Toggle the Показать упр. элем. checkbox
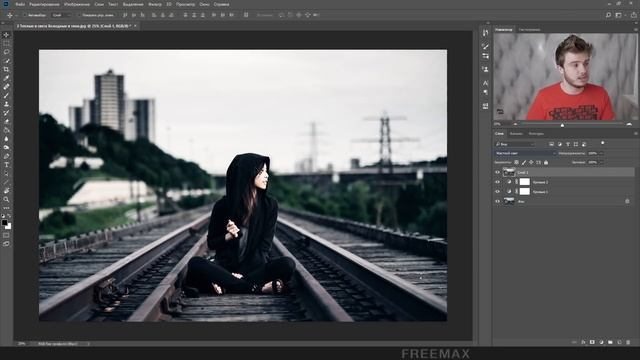 tap(79, 15)
